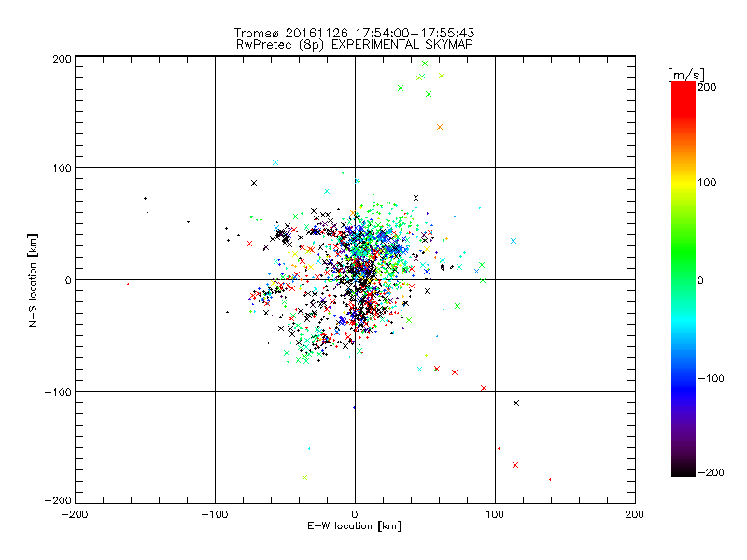Viewport: 747px width, 560px height.
Task: Click the y-axis tick label -200 at bottom
Action: (x=58, y=500)
